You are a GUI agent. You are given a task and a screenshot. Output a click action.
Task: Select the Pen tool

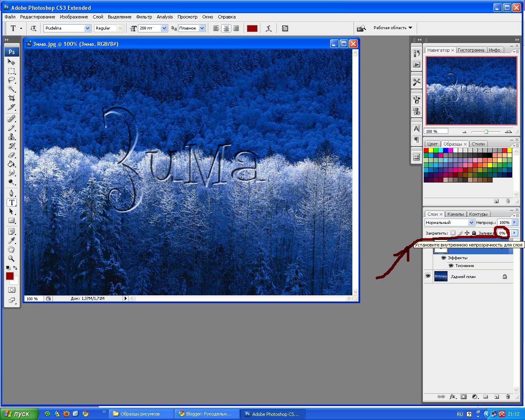pos(11,193)
